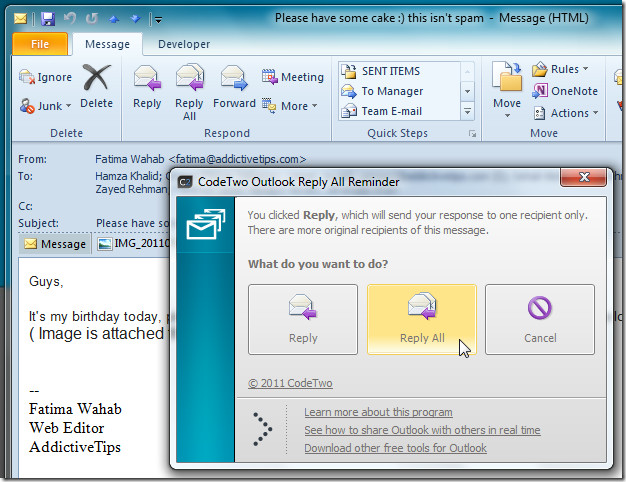Switch to the Developer ribbon tab
This screenshot has height=482, width=626.
pos(184,44)
